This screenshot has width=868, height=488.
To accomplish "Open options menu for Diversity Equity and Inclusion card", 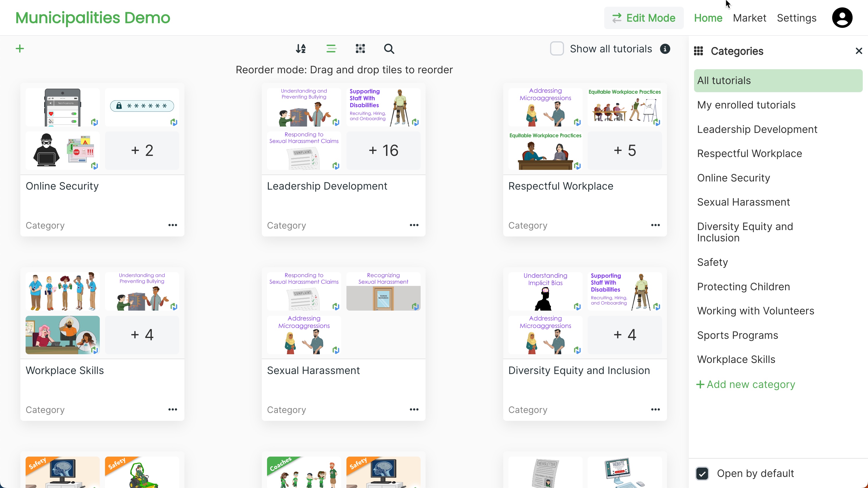I will pos(655,409).
